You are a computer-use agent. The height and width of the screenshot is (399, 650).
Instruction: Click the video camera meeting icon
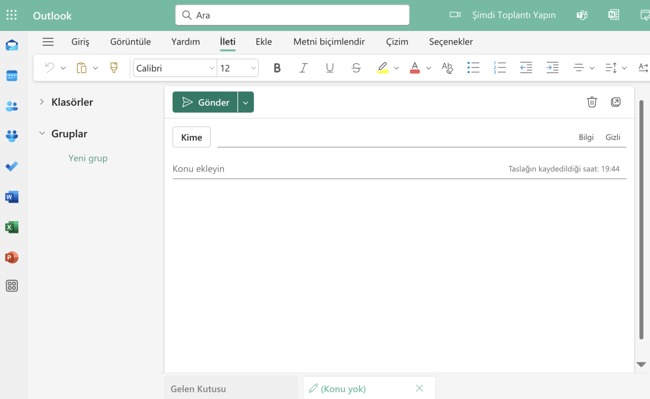[455, 15]
